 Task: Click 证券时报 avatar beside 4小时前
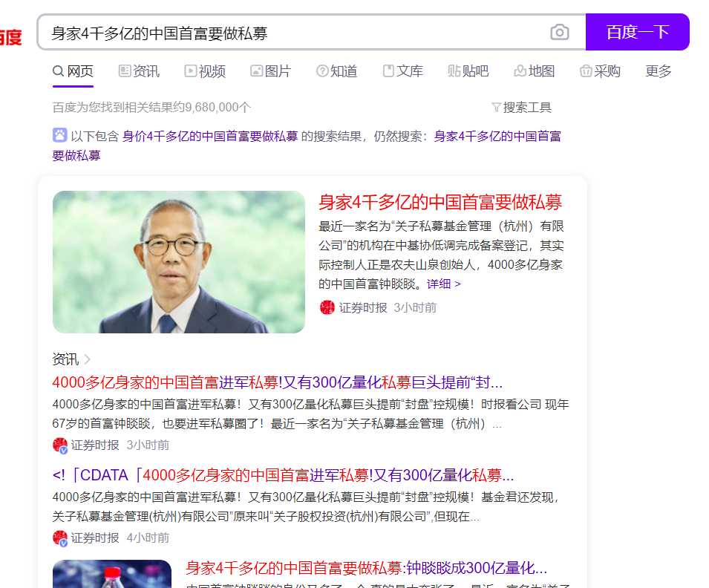click(x=60, y=538)
